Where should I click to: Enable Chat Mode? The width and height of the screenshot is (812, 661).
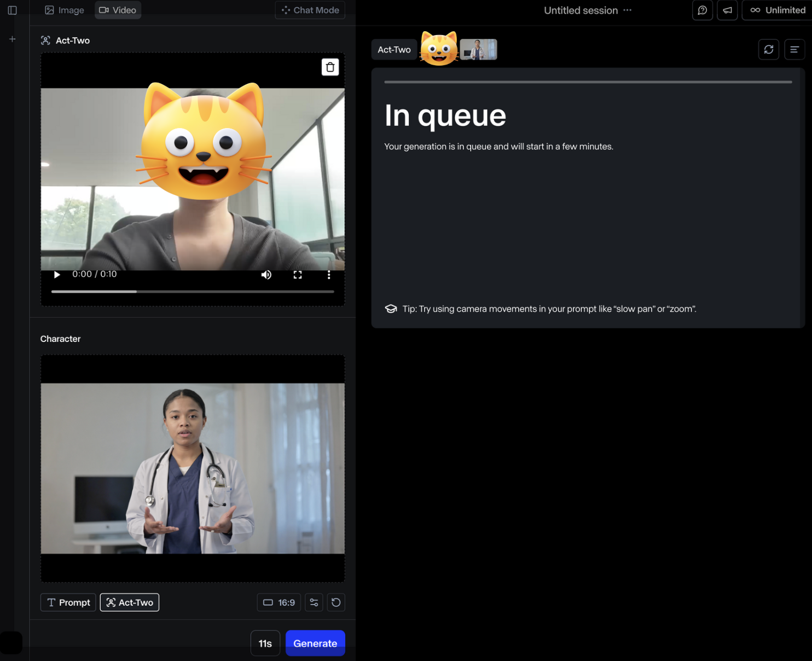[x=310, y=10]
